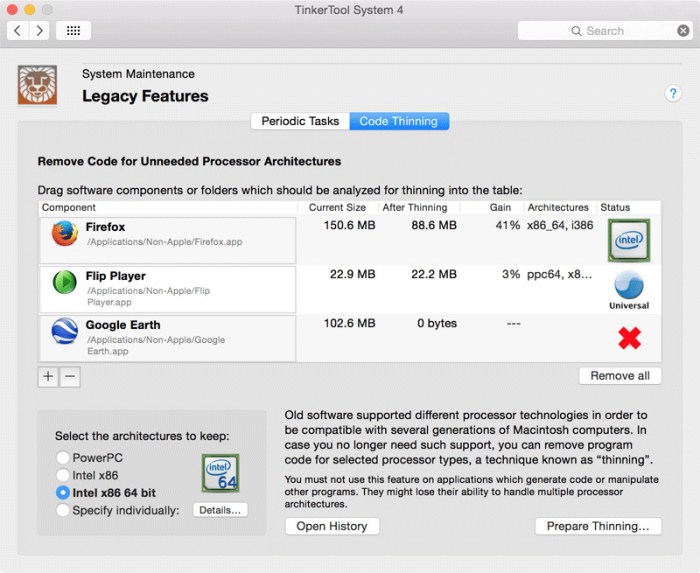This screenshot has height=573, width=700.
Task: Show all panes with the grid button
Action: [x=73, y=30]
